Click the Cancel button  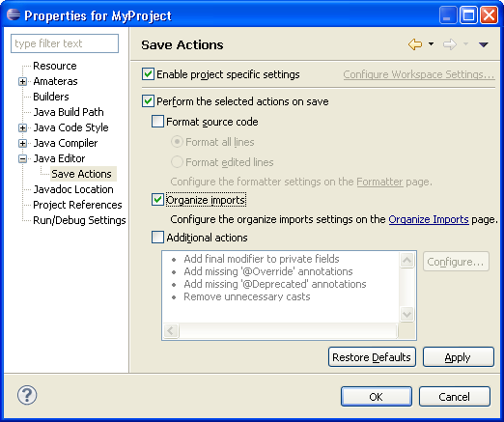point(455,397)
